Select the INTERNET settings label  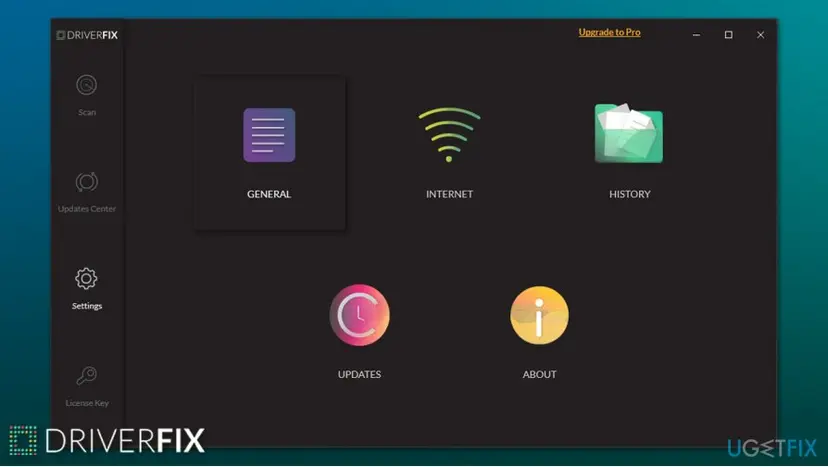point(449,194)
